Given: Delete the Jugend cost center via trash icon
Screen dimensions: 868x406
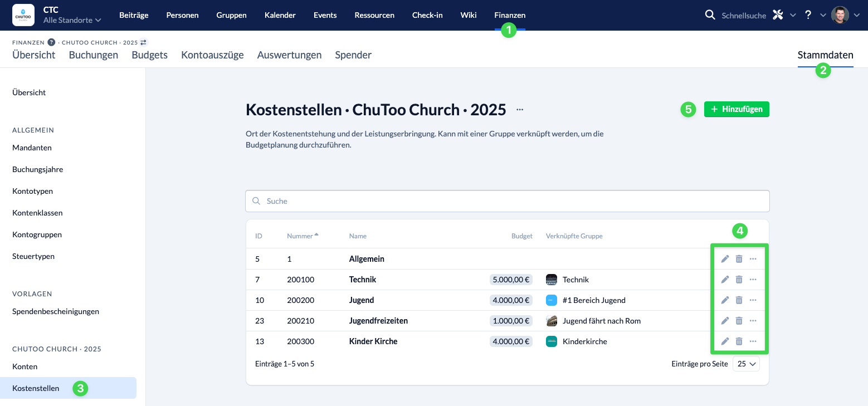Looking at the screenshot, I should 739,300.
